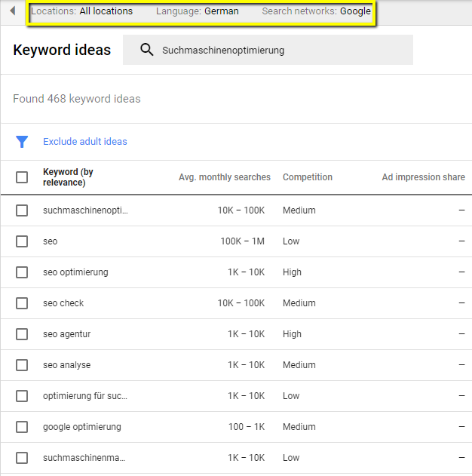Click the Ad impression share header
Viewport: 472px width, 476px height.
tap(423, 177)
